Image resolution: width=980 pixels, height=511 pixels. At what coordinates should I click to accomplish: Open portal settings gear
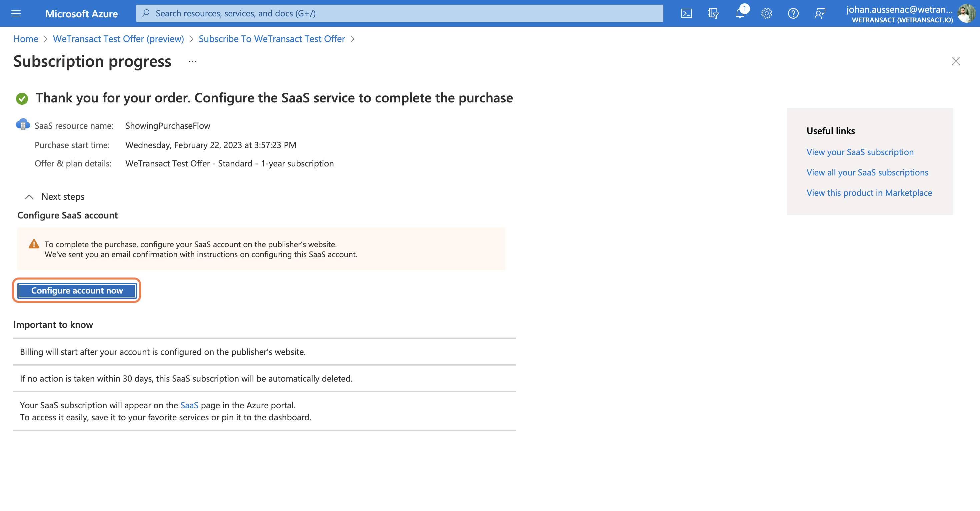click(766, 13)
